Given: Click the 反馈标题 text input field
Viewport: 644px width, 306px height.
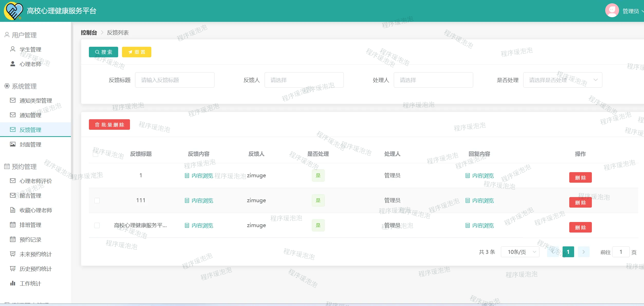Looking at the screenshot, I should pyautogui.click(x=175, y=80).
